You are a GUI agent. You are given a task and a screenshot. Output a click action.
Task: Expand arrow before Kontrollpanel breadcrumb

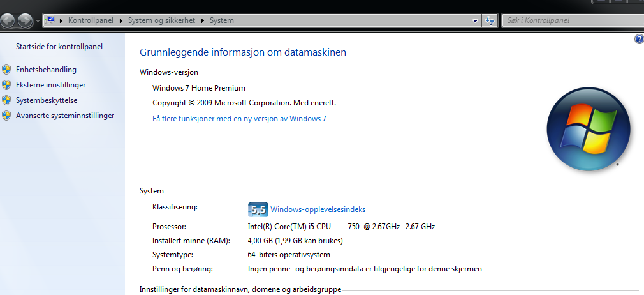coord(62,20)
